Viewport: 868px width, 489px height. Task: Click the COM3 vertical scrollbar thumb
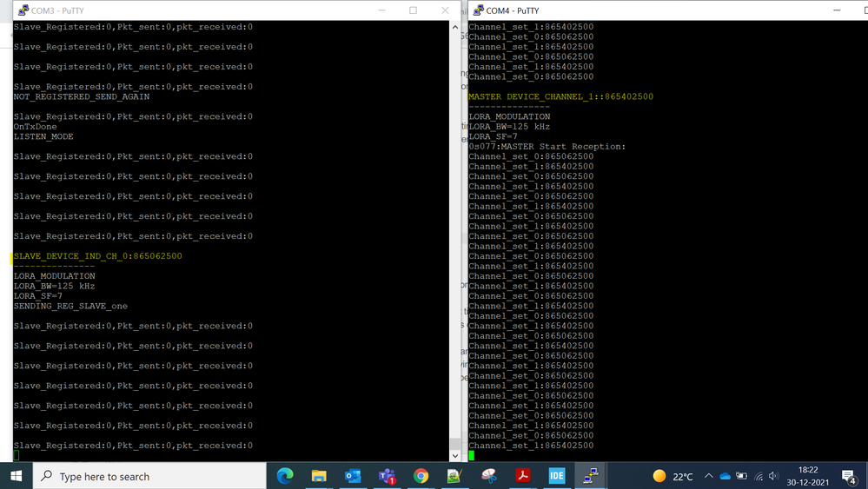(x=455, y=444)
